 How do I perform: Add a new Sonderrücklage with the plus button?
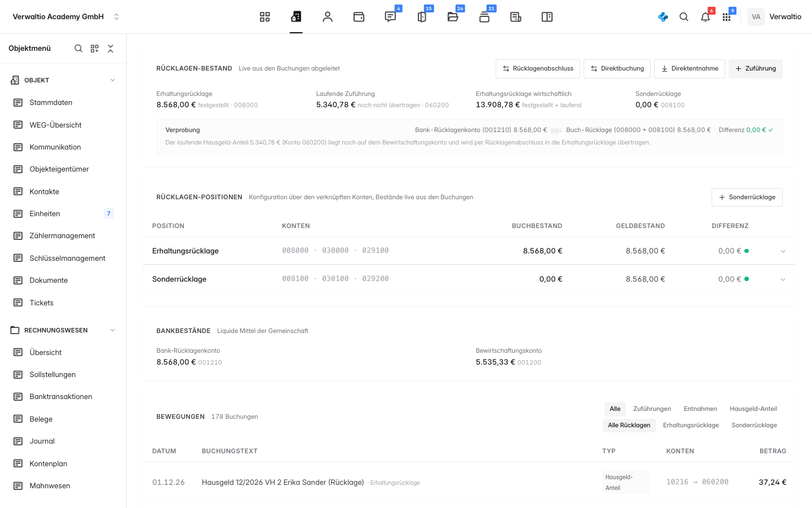747,198
